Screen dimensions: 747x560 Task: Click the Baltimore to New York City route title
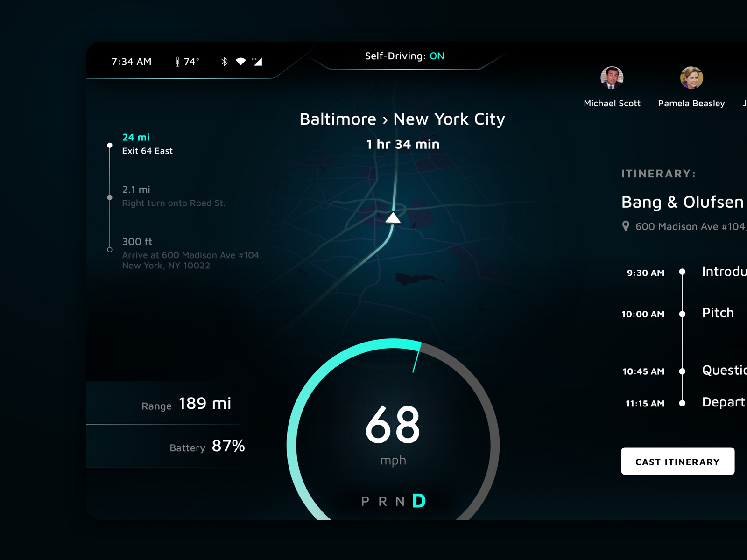tap(402, 119)
